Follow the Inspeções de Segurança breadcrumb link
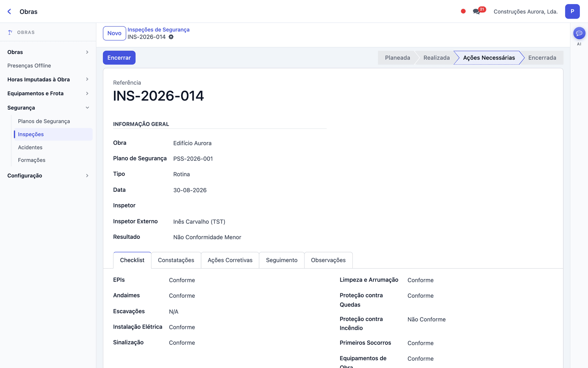Screen dimensions: 588x368 click(158, 29)
